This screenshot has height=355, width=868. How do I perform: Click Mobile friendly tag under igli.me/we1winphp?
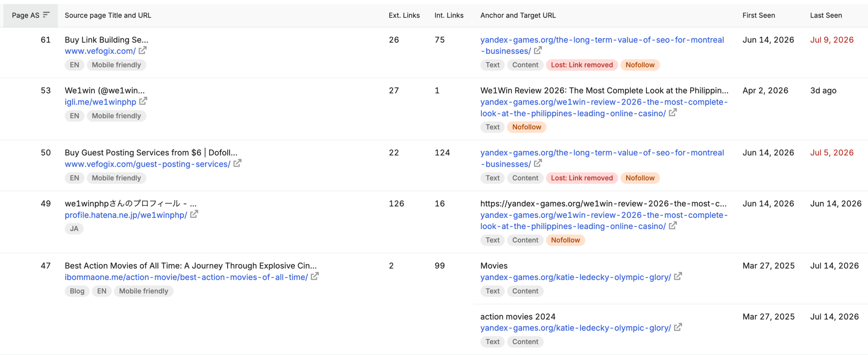click(116, 116)
